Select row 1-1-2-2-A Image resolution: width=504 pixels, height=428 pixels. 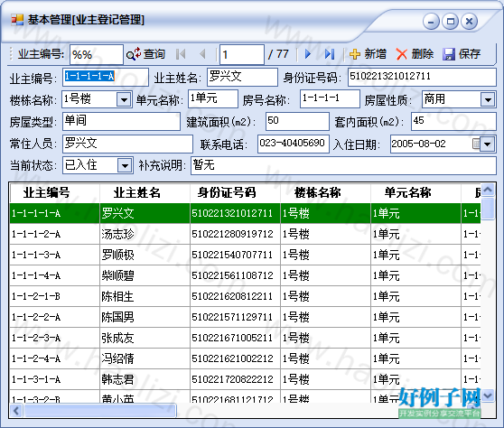click(x=245, y=317)
